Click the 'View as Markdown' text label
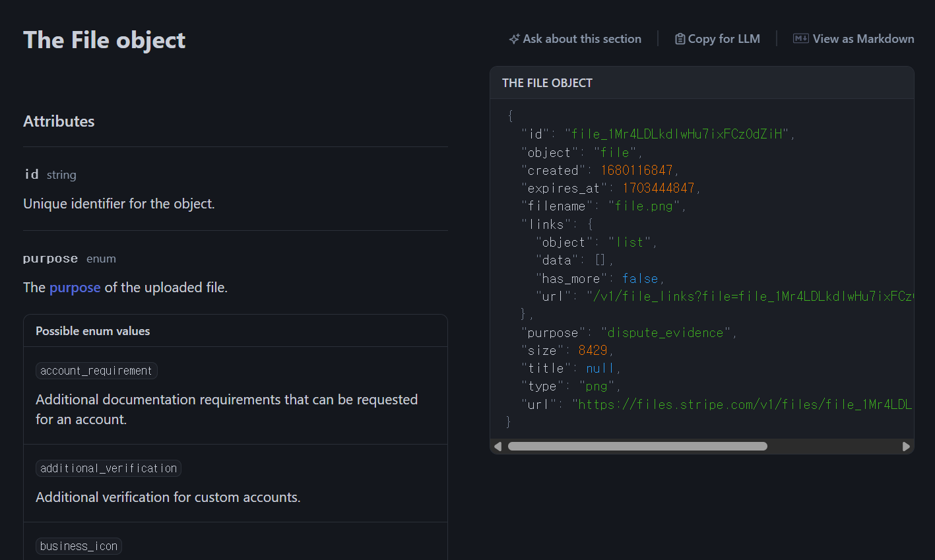This screenshot has height=560, width=935. pyautogui.click(x=863, y=39)
